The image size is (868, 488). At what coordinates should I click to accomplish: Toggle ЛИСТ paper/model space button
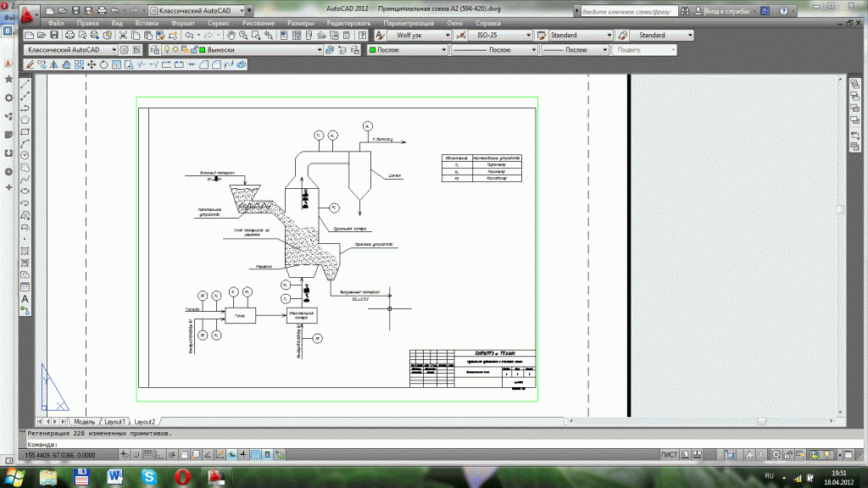tap(670, 455)
